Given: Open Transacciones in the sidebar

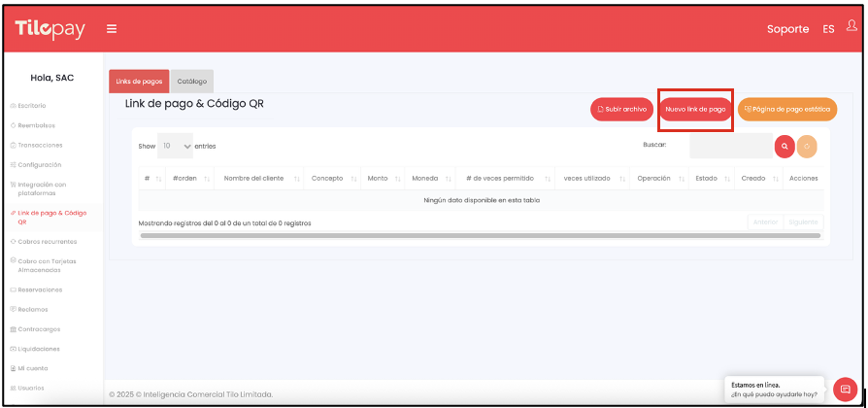Looking at the screenshot, I should tap(38, 145).
